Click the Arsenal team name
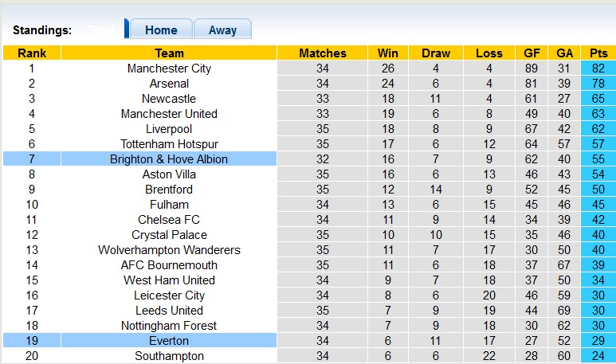 tap(169, 84)
